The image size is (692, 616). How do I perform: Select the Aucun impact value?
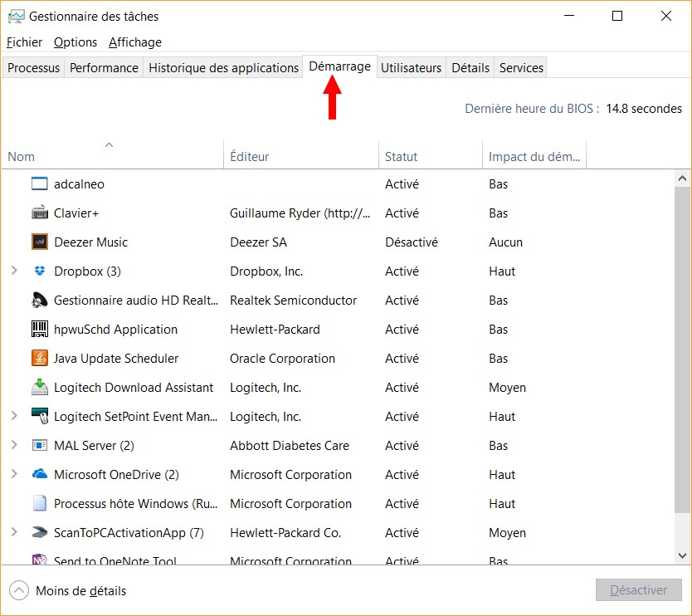tap(505, 242)
